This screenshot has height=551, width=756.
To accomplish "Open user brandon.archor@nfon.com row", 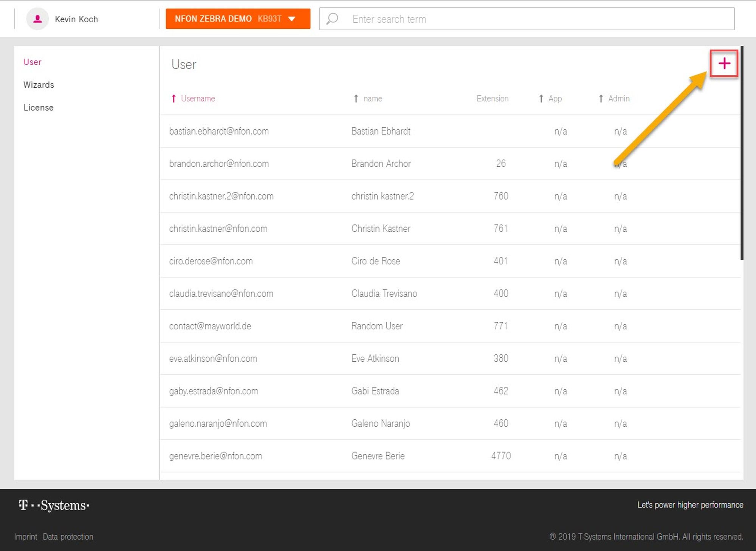I will tap(219, 164).
